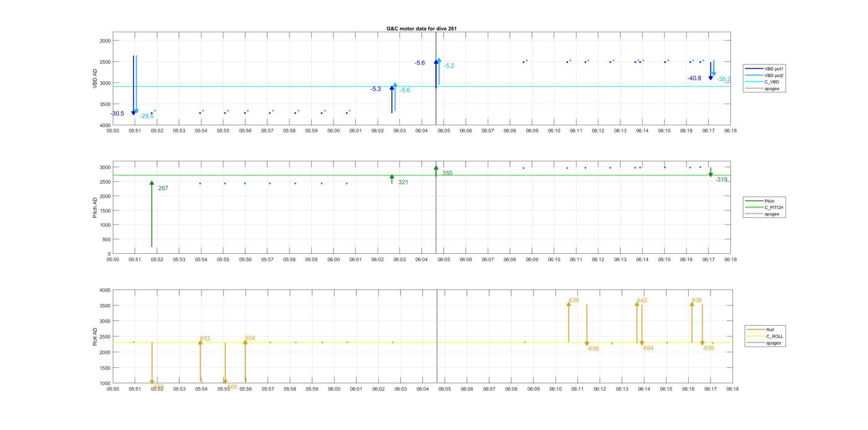Click the '-5.2' light blue data label
Screen dimensions: 868x430
tap(449, 66)
